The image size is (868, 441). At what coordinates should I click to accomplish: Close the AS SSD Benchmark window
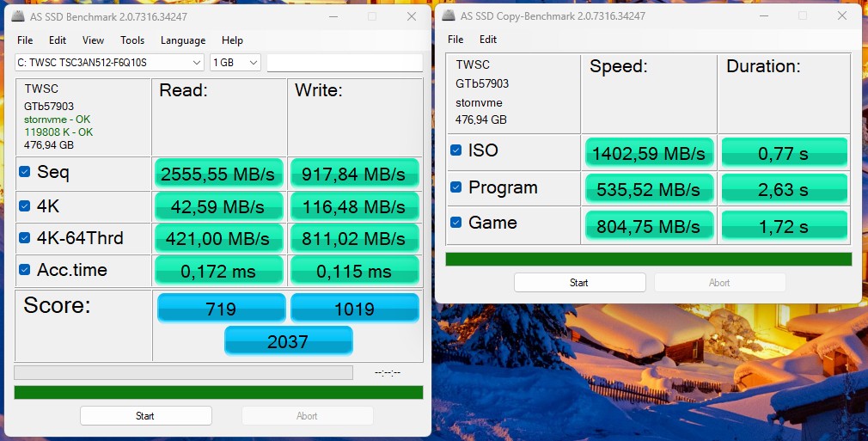pyautogui.click(x=410, y=15)
